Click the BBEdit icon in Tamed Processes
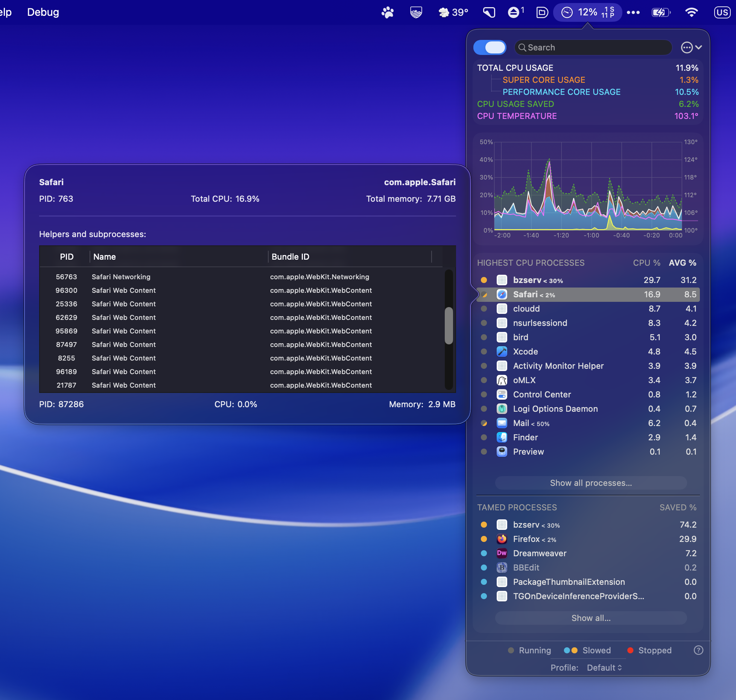The height and width of the screenshot is (700, 736). [x=502, y=568]
